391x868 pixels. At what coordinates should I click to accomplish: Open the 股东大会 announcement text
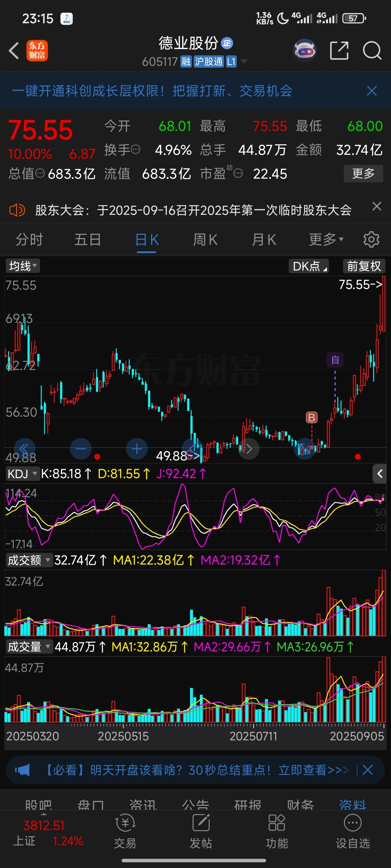[x=193, y=210]
